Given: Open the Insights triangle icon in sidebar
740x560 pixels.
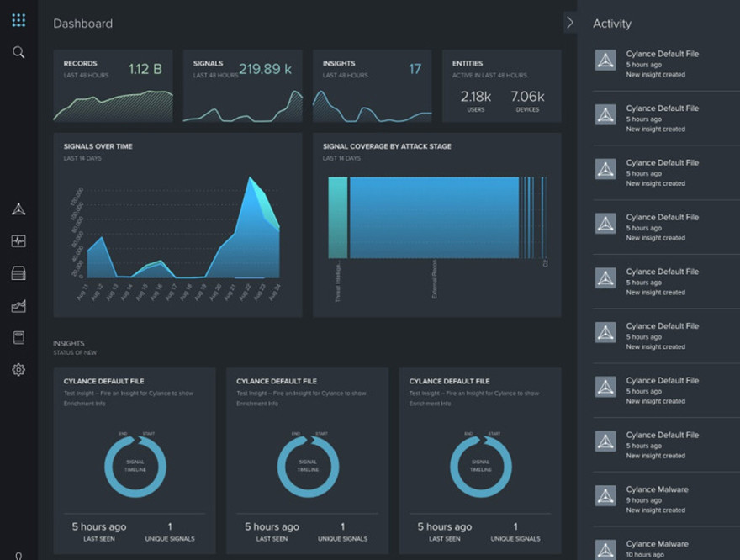Looking at the screenshot, I should (x=18, y=209).
